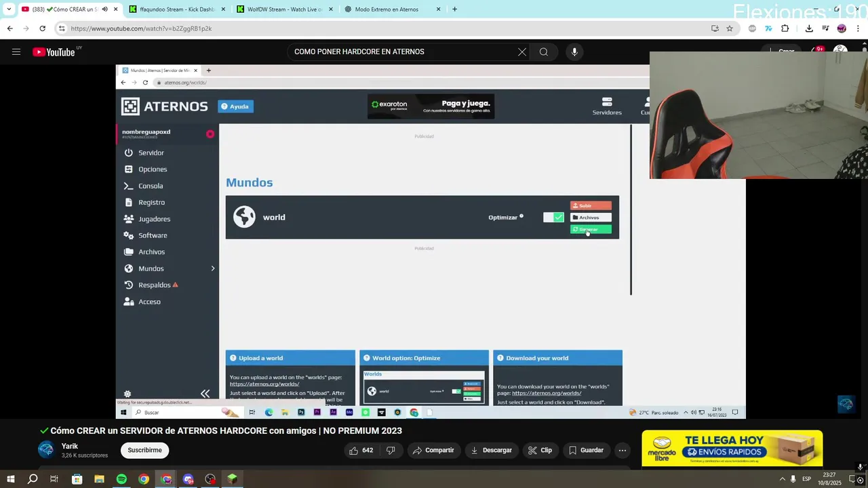Viewport: 868px width, 488px height.
Task: Open Chrome downloads icon
Action: click(x=809, y=28)
